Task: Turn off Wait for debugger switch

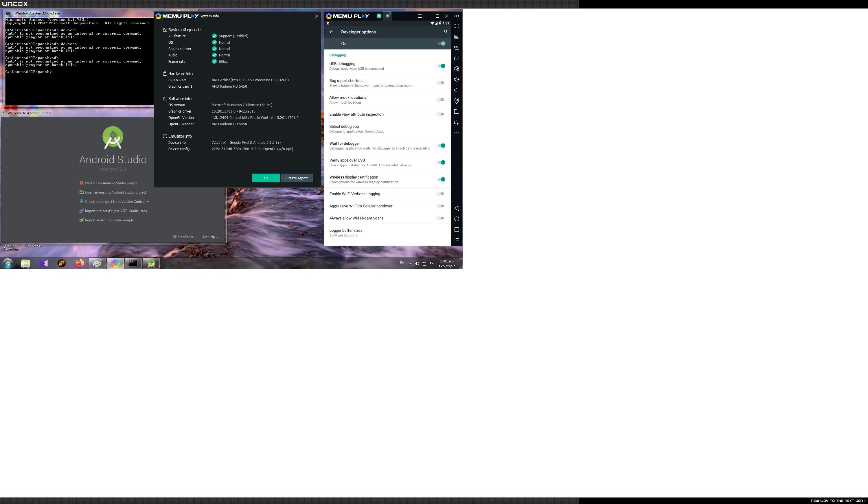Action: (441, 145)
